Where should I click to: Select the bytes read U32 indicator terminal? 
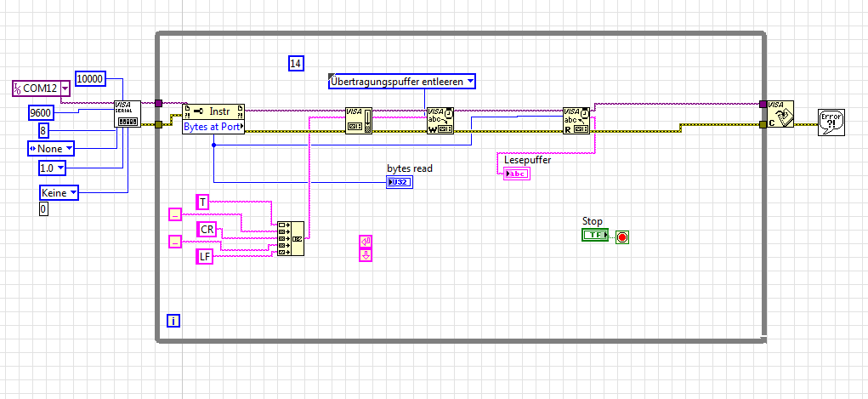click(400, 182)
